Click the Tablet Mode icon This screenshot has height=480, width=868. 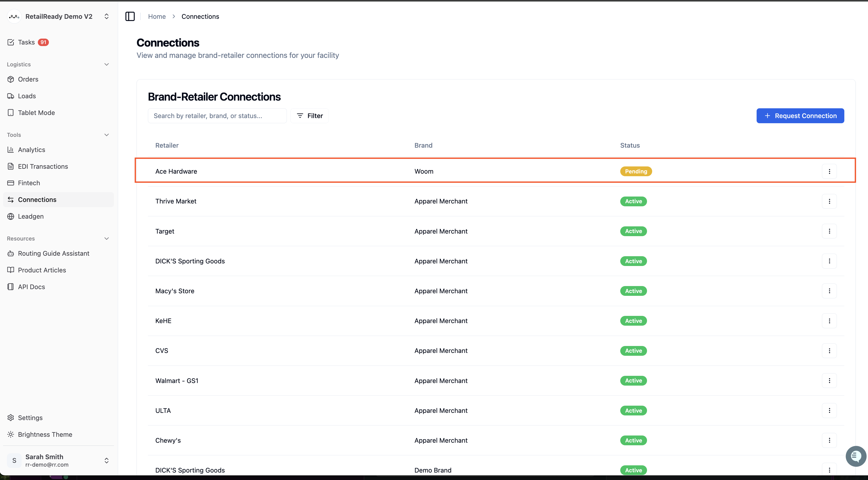point(11,112)
